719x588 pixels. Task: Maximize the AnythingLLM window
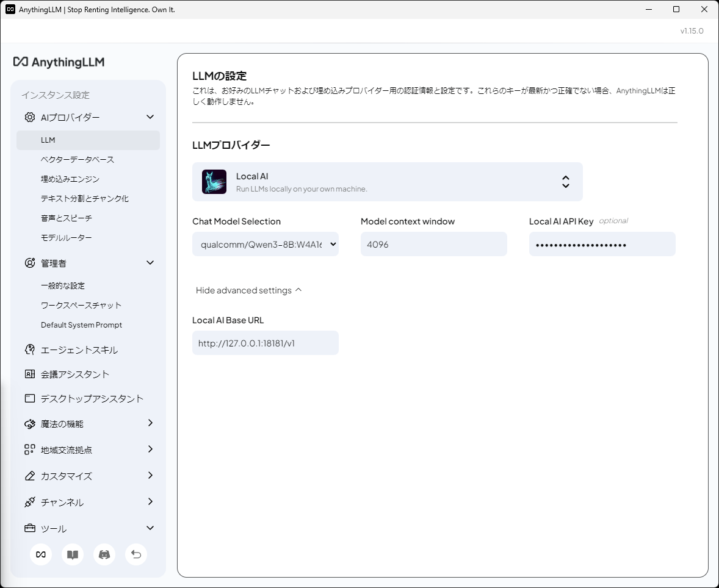(676, 9)
